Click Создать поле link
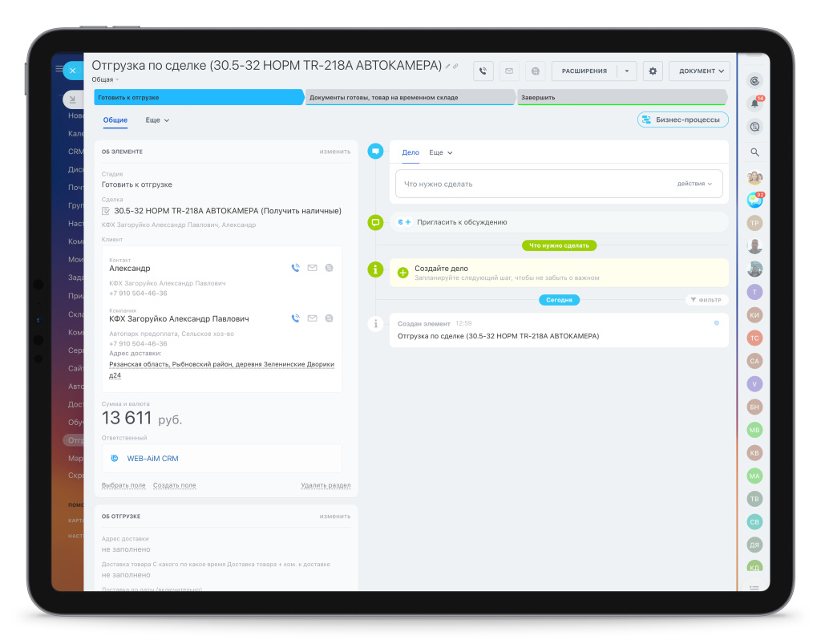Image resolution: width=821 pixels, height=644 pixels. [x=174, y=485]
